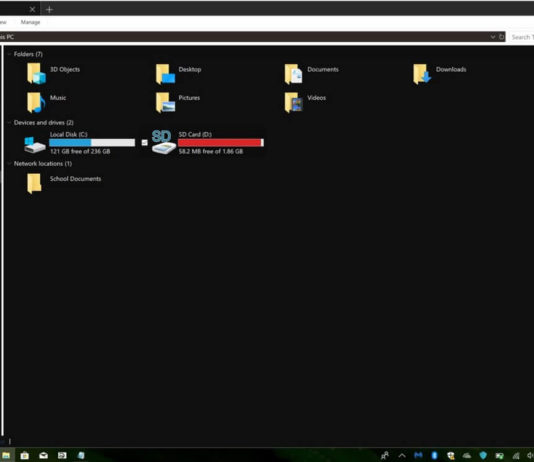This screenshot has height=462, width=534.
Task: Click the 'SD Card (D:)' name text
Action: click(195, 134)
